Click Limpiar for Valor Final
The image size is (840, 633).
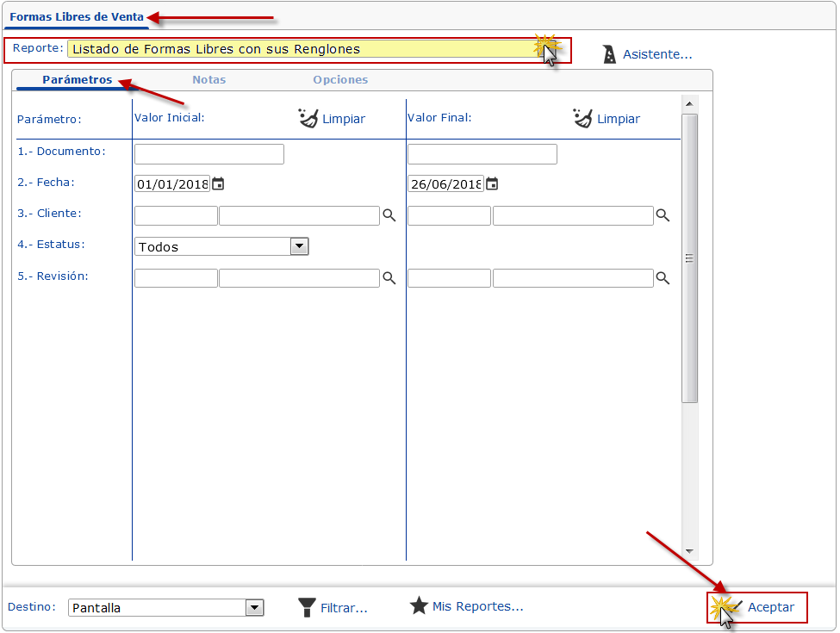coord(619,119)
